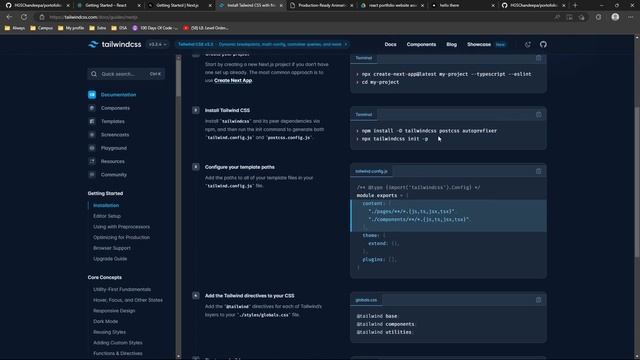Click the page vertical scrollbar
This screenshot has width=640, height=360.
(x=637, y=182)
